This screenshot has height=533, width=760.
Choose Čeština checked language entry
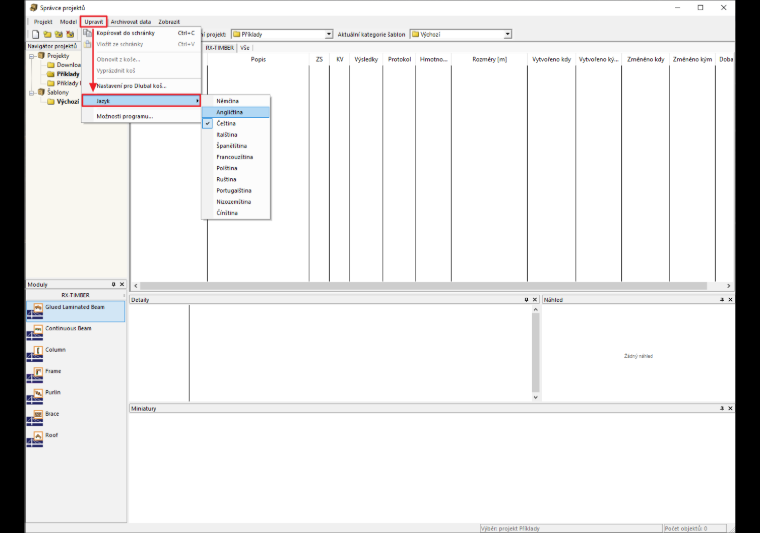coord(236,124)
